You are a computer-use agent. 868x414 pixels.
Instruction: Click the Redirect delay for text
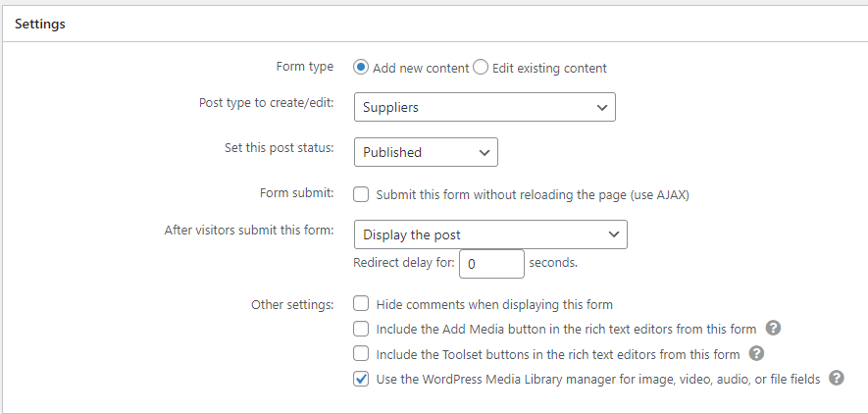tap(404, 262)
